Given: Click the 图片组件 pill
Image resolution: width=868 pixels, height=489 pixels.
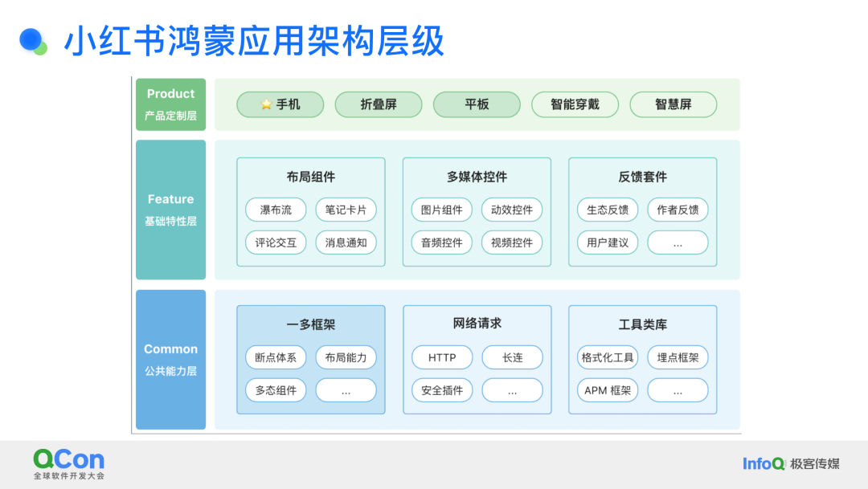Looking at the screenshot, I should [442, 210].
